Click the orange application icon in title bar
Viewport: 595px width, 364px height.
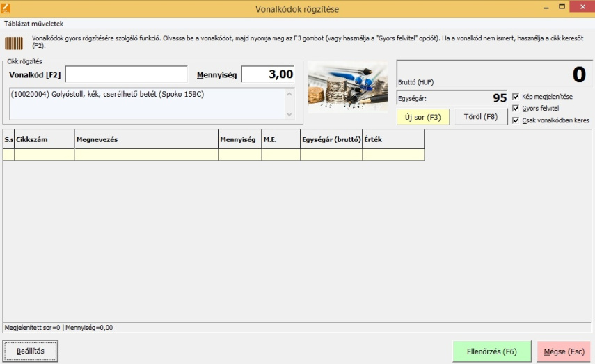(x=7, y=8)
